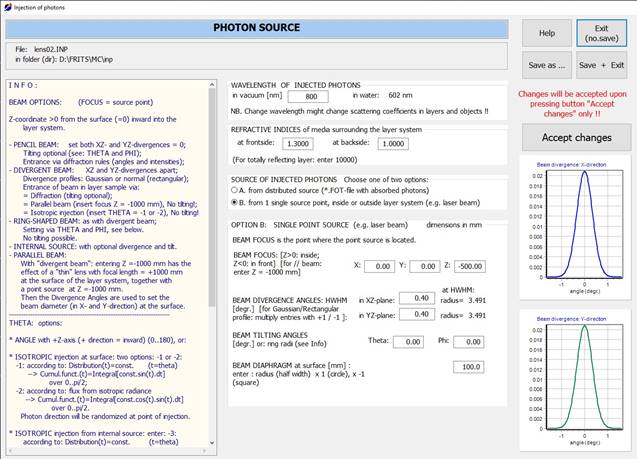
Task: Click Exit (no.save) button
Action: 602,33
